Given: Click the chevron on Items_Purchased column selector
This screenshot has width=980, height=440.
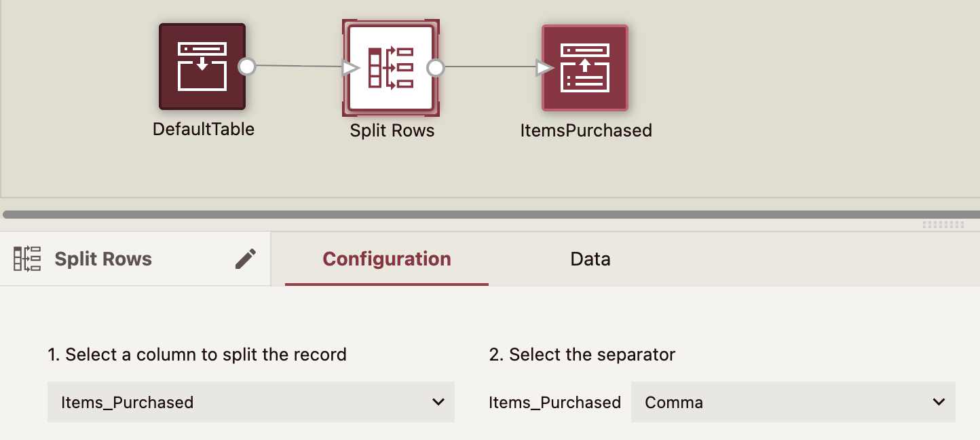Looking at the screenshot, I should [438, 402].
